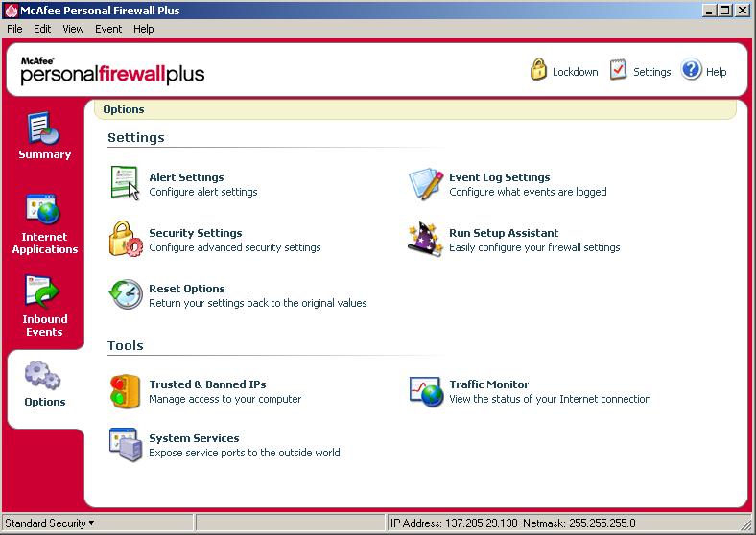Screen dimensions: 756x535
Task: Click 'View the status of your Internet connection'
Action: pyautogui.click(x=550, y=399)
